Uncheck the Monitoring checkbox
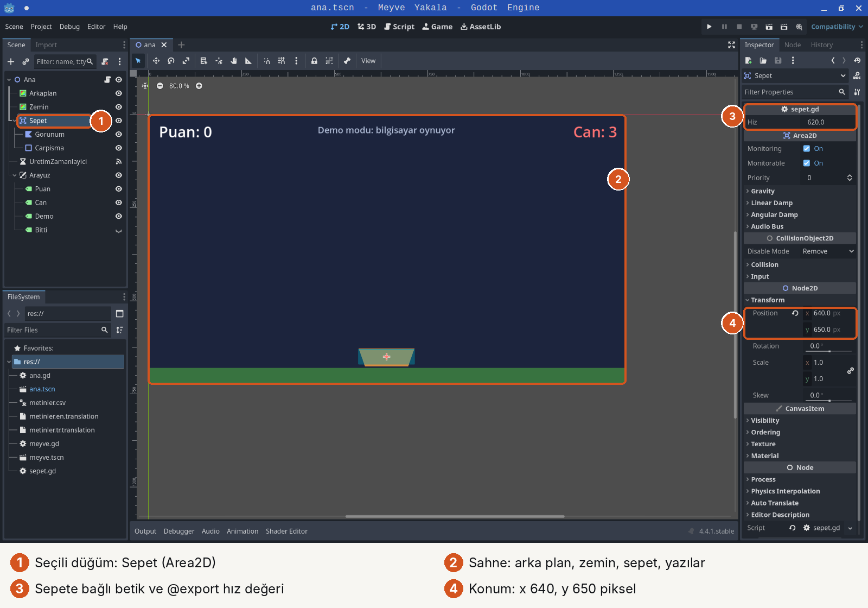This screenshot has width=868, height=608. point(807,149)
